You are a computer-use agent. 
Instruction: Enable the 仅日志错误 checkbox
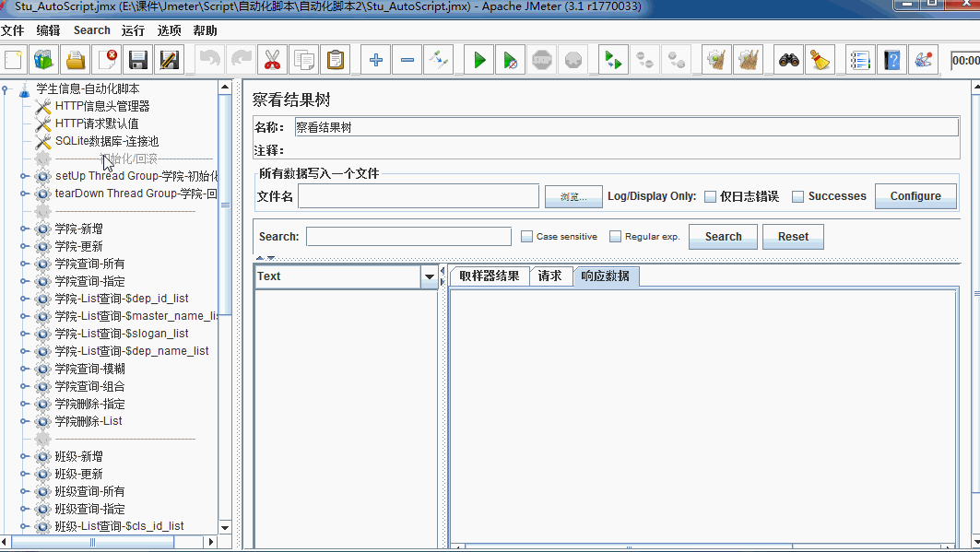click(x=710, y=196)
